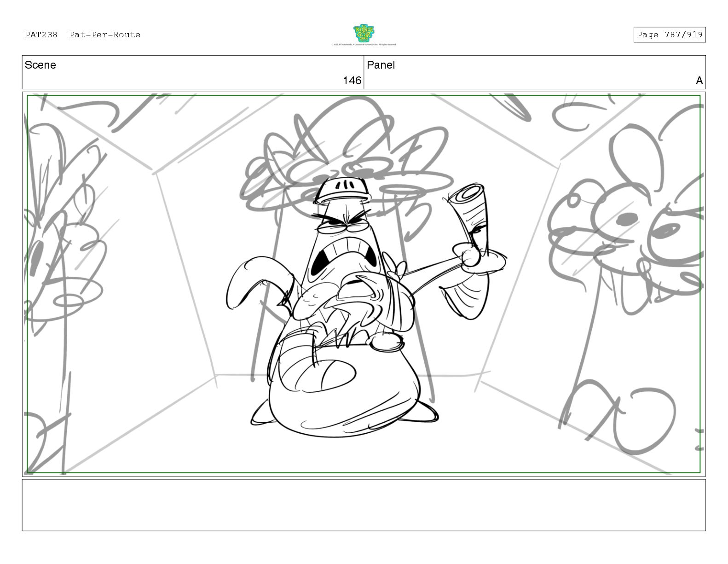The image size is (728, 564).
Task: Click the scene number '146'
Action: click(x=352, y=81)
